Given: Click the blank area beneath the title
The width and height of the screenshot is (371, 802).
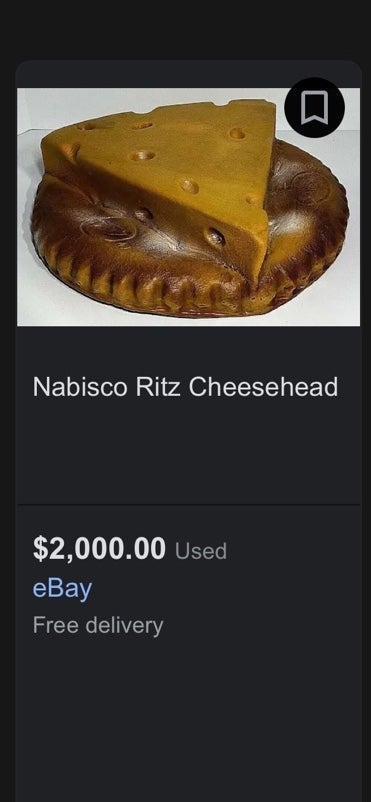Looking at the screenshot, I should pyautogui.click(x=188, y=450).
